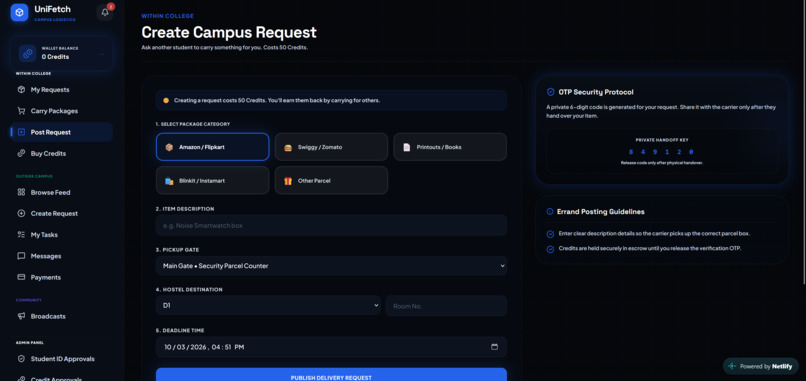Click the Broadcasts megaphone icon

pyautogui.click(x=21, y=316)
